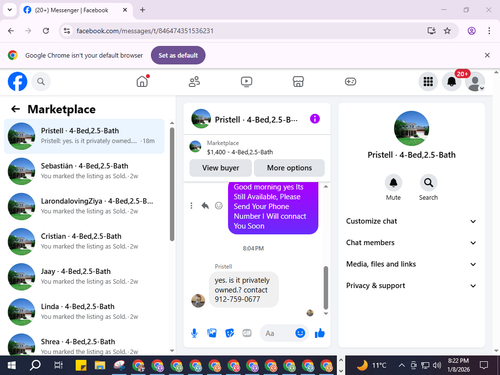Image resolution: width=500 pixels, height=375 pixels.
Task: Expand Customize chat section
Action: tap(411, 221)
